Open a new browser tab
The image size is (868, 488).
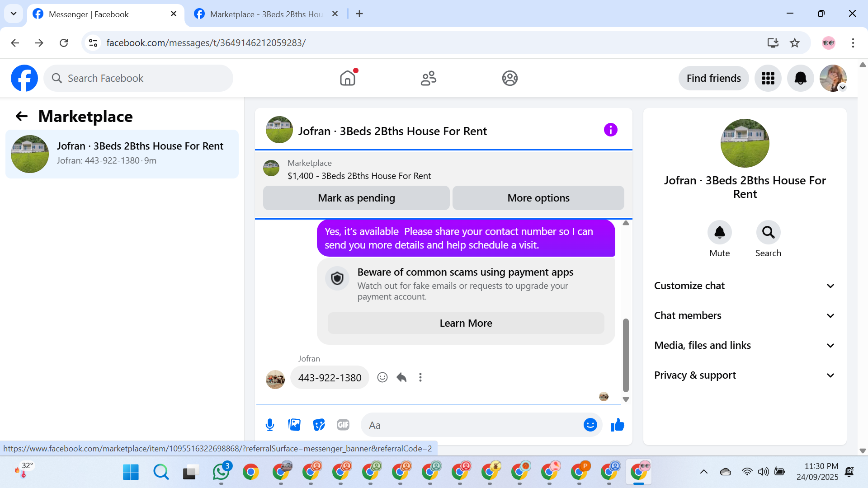click(359, 14)
